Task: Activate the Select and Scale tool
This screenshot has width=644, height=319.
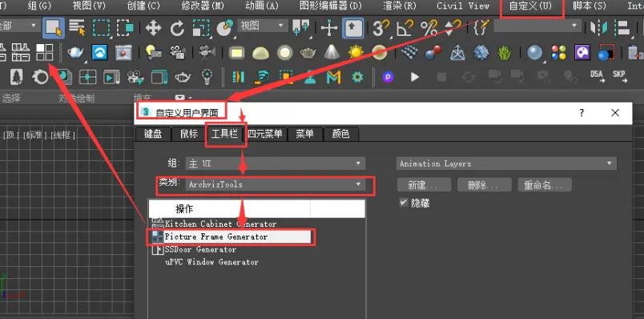Action: tap(201, 28)
